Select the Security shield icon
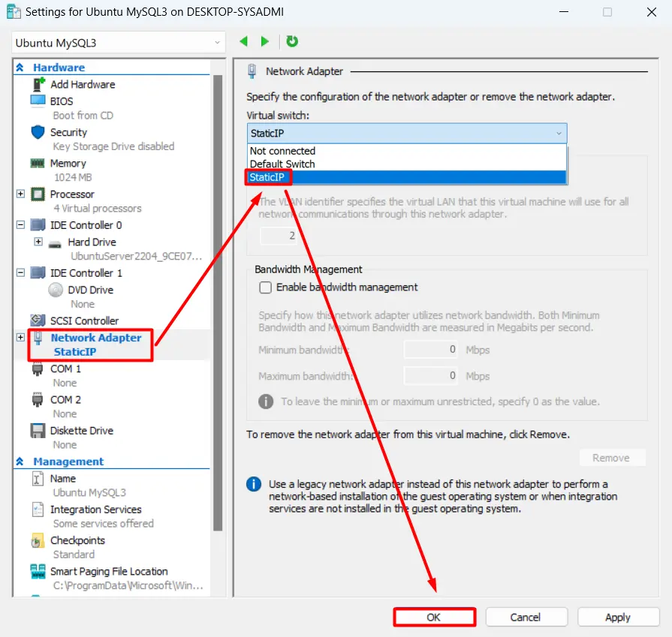 click(x=38, y=132)
